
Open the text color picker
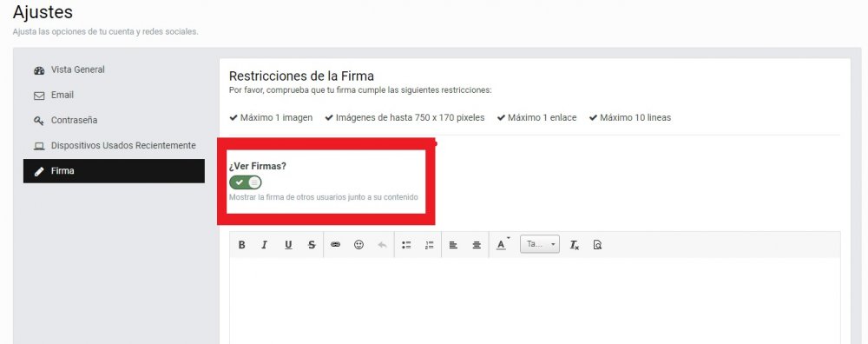click(502, 245)
